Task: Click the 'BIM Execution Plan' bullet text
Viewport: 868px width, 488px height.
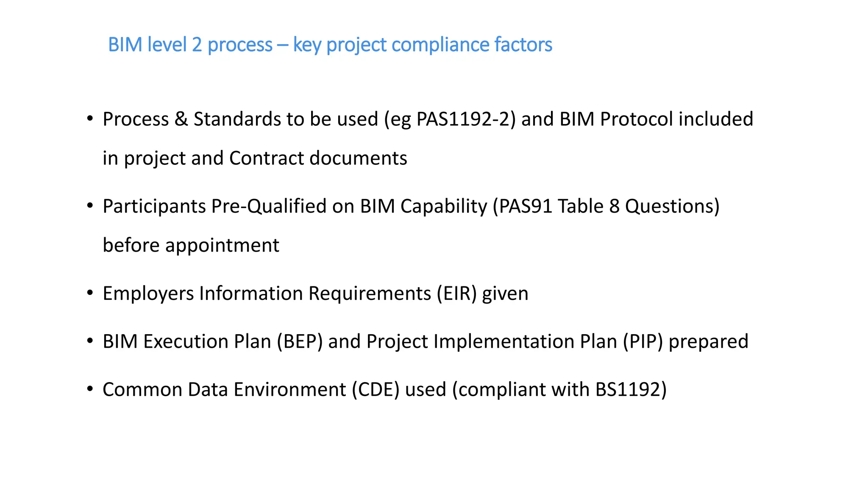Action: pyautogui.click(x=187, y=341)
